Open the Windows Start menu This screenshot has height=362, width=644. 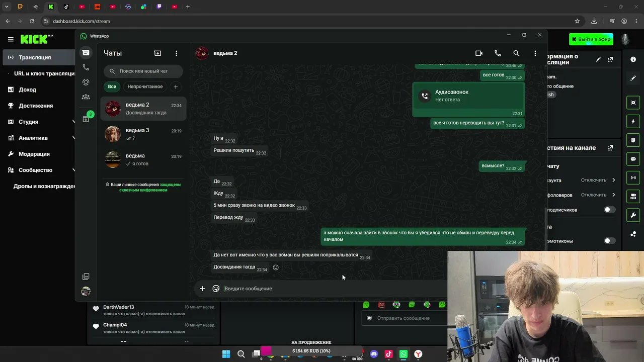[x=226, y=354]
